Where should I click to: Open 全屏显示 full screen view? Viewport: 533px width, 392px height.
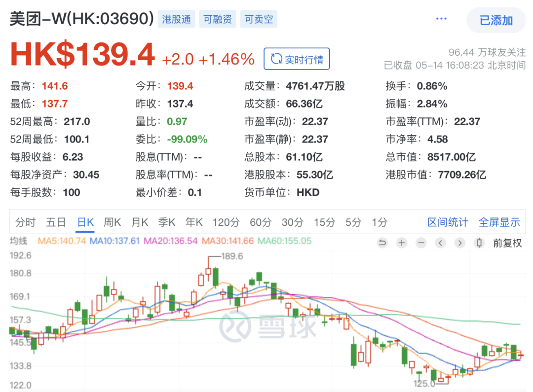(499, 222)
